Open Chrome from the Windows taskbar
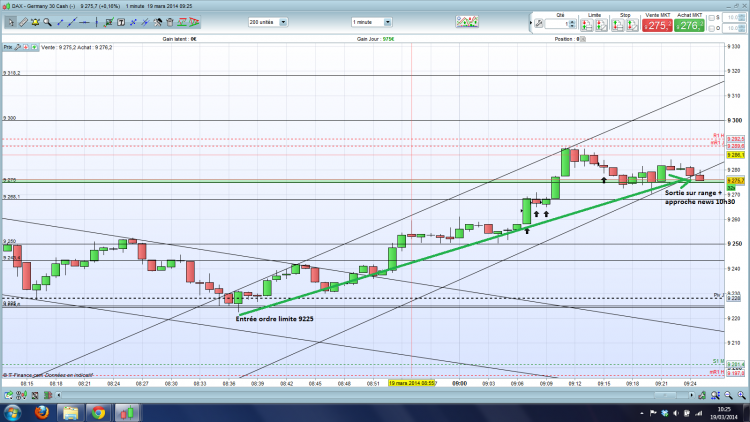Screen dimensions: 750x422 point(99,412)
